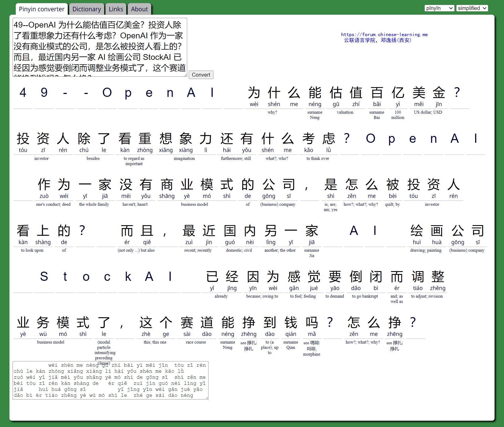This screenshot has height=427, width=504.
Task: Click the 'to demand' definition
Action: point(334,296)
